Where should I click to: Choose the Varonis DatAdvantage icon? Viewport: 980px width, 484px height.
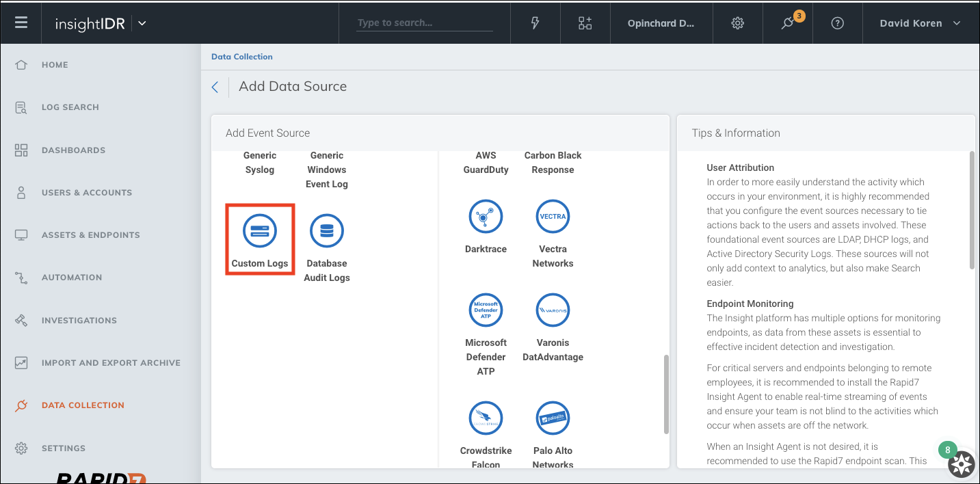553,310
